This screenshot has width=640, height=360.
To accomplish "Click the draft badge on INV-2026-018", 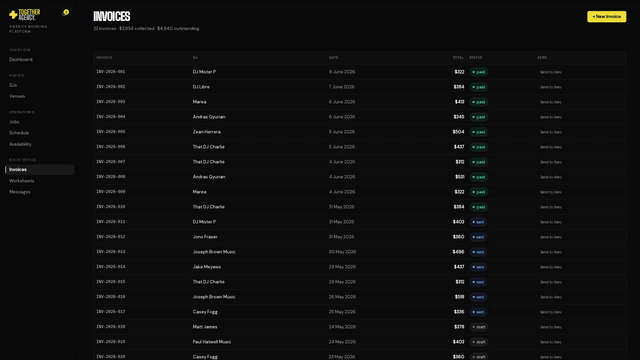I will 479,327.
